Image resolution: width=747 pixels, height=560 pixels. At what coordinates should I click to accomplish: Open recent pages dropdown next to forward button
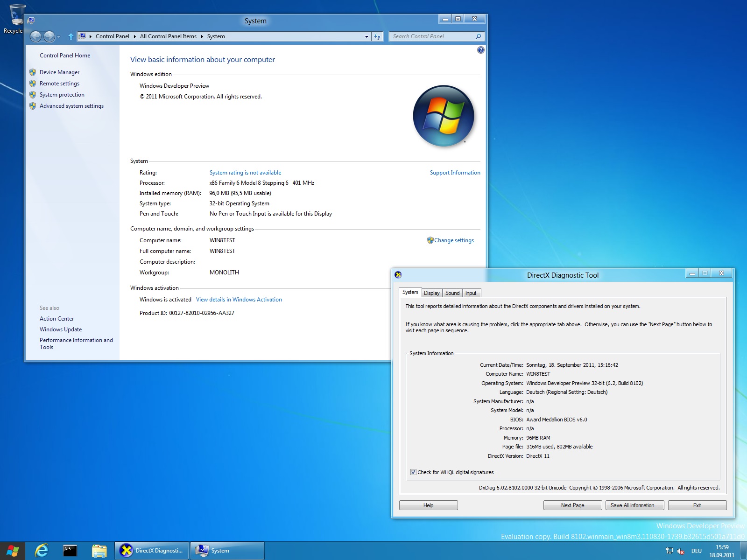[x=59, y=36]
